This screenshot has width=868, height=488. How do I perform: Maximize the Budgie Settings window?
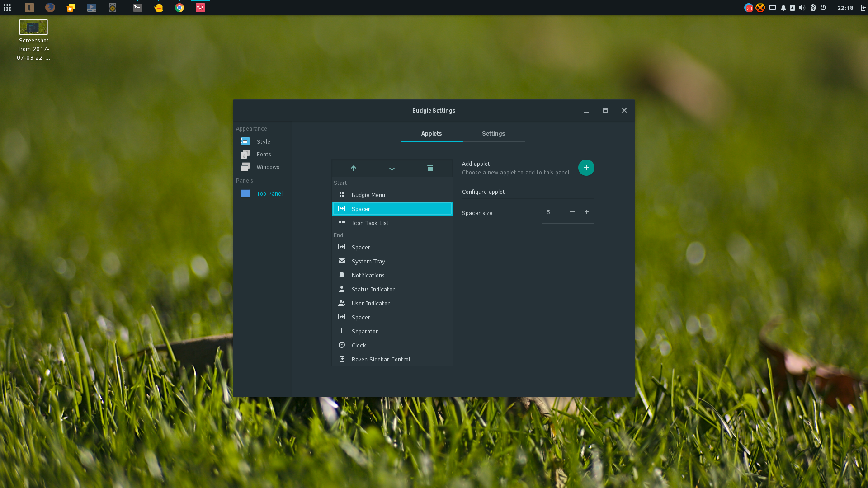pyautogui.click(x=605, y=111)
